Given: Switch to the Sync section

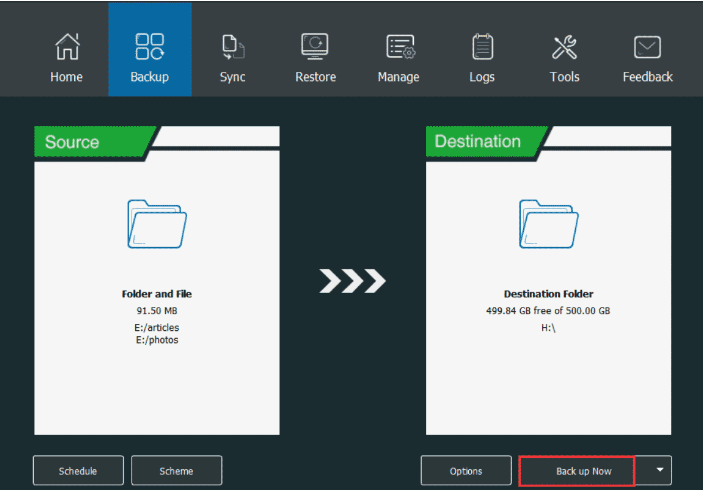Looking at the screenshot, I should click(x=233, y=58).
